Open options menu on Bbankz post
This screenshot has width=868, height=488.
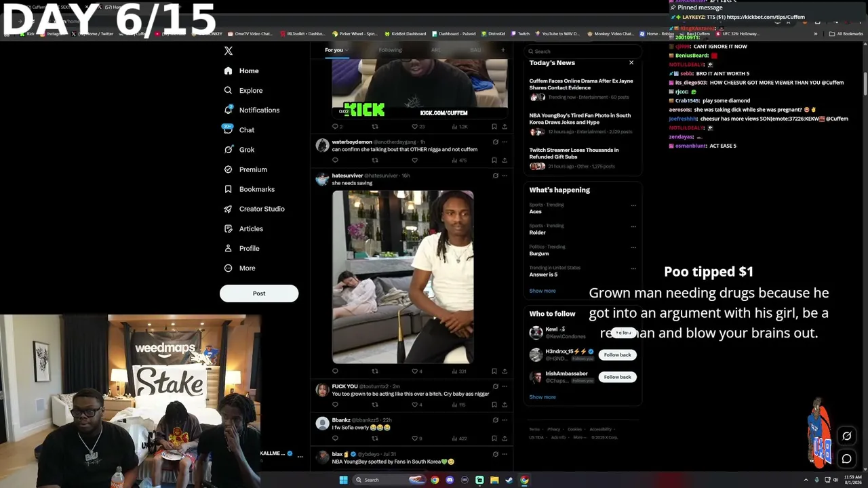tap(505, 420)
